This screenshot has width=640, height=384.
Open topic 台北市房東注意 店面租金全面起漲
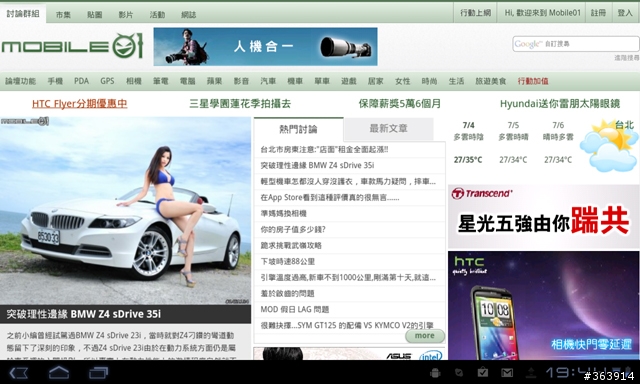point(324,149)
